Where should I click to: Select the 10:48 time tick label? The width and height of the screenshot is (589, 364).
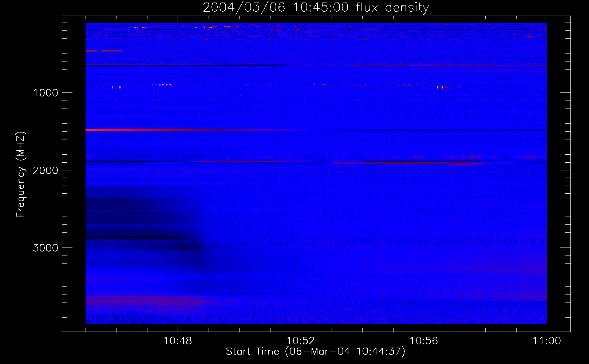(178, 341)
